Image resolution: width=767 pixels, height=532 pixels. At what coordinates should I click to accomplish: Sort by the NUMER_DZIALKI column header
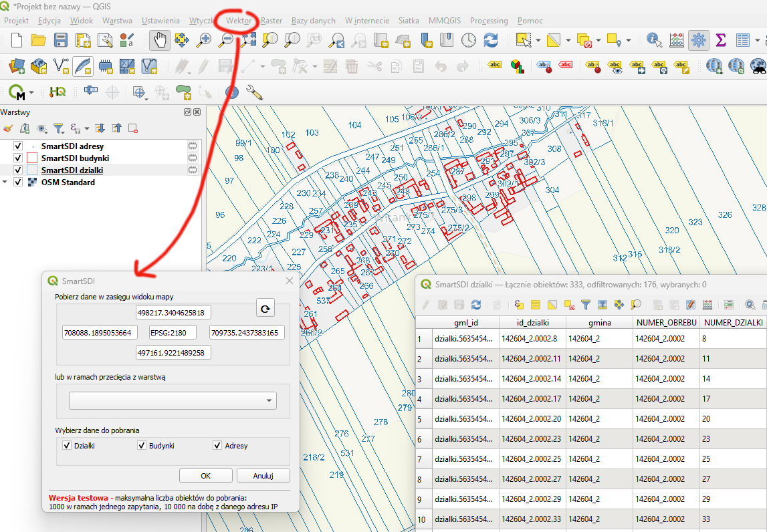point(734,322)
